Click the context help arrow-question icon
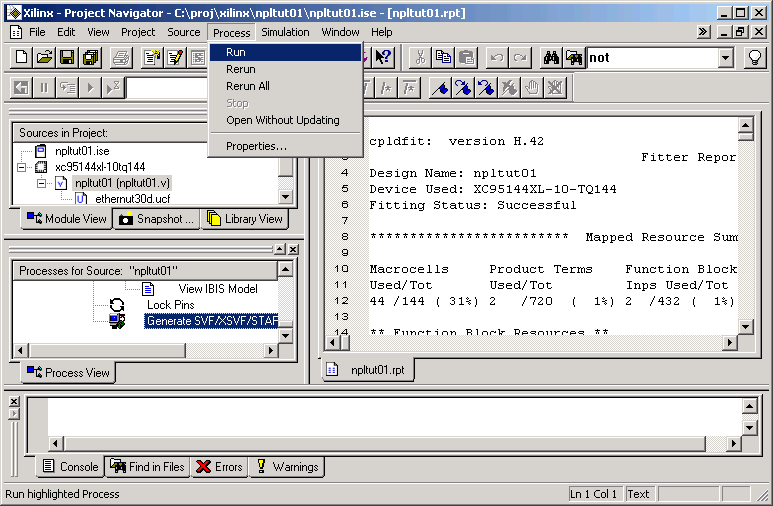The image size is (773, 506). coord(383,58)
